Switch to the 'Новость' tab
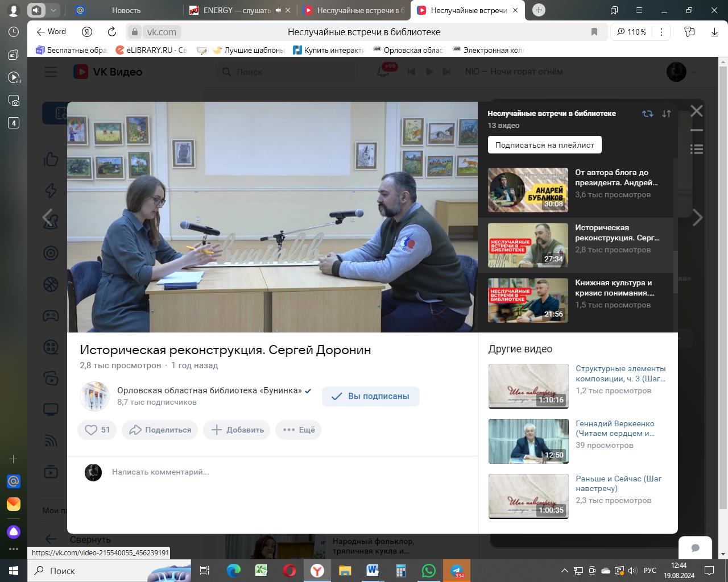 (126, 10)
